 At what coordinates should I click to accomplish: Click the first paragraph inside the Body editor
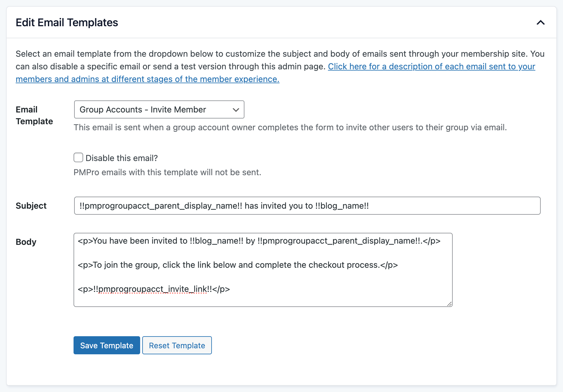point(259,241)
